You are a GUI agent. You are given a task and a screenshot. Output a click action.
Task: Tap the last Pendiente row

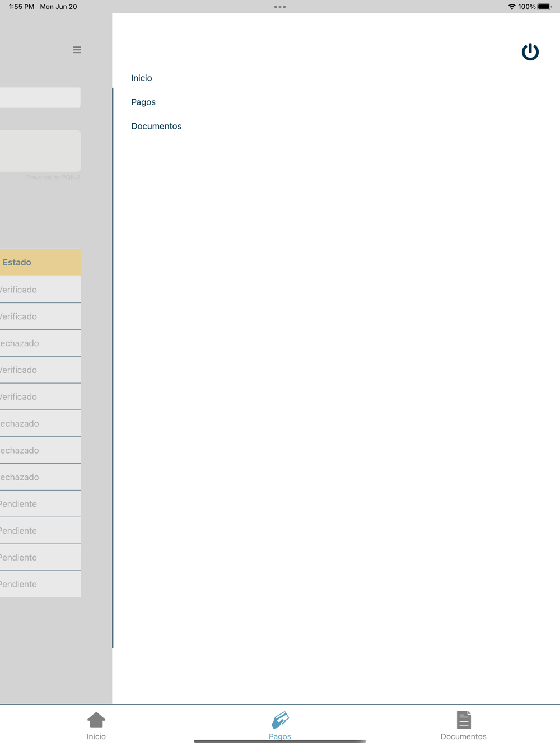point(40,584)
